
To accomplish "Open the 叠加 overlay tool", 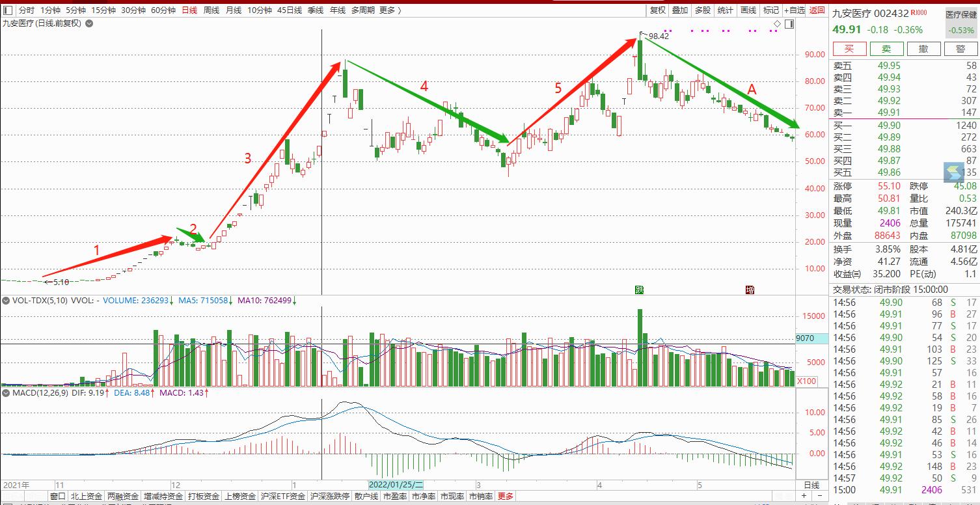I will click(680, 10).
